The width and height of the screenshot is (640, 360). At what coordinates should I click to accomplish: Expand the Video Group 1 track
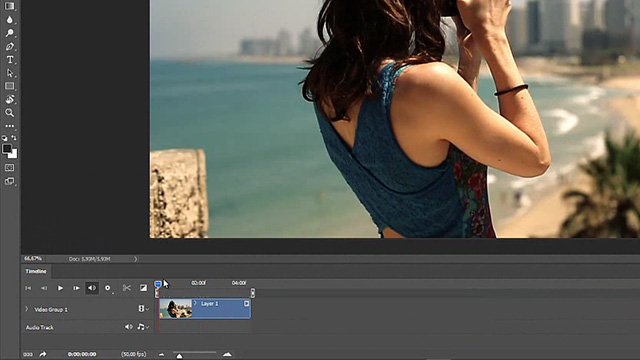click(27, 309)
